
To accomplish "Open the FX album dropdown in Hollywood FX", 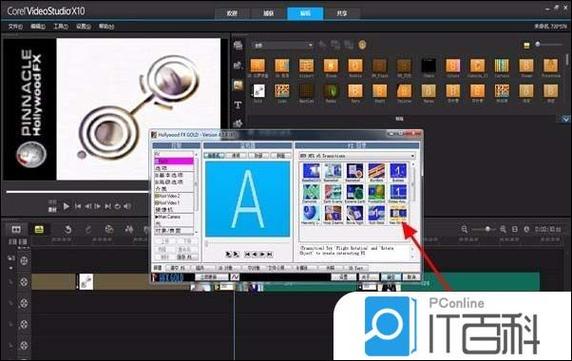I will point(357,156).
